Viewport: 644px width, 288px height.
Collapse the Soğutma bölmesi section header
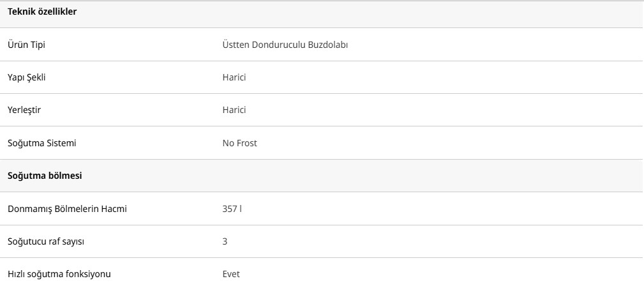coord(44,176)
